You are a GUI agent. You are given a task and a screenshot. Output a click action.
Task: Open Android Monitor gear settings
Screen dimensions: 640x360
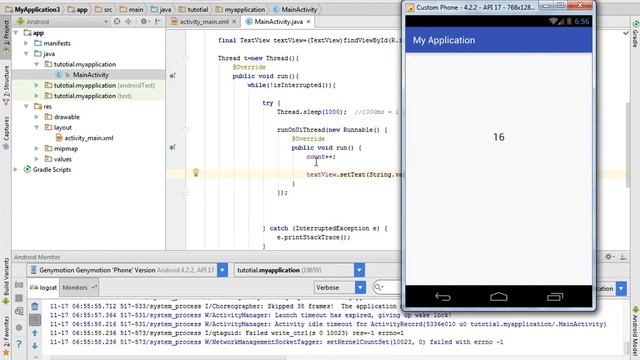tap(609, 257)
